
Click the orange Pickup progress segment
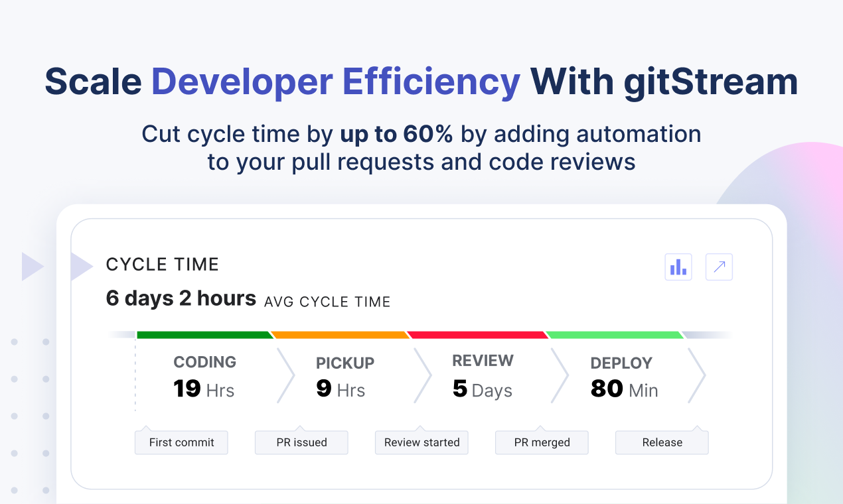pyautogui.click(x=341, y=335)
